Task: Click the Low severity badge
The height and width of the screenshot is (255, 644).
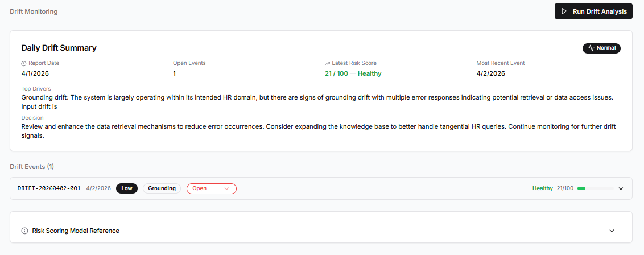Action: click(x=127, y=188)
